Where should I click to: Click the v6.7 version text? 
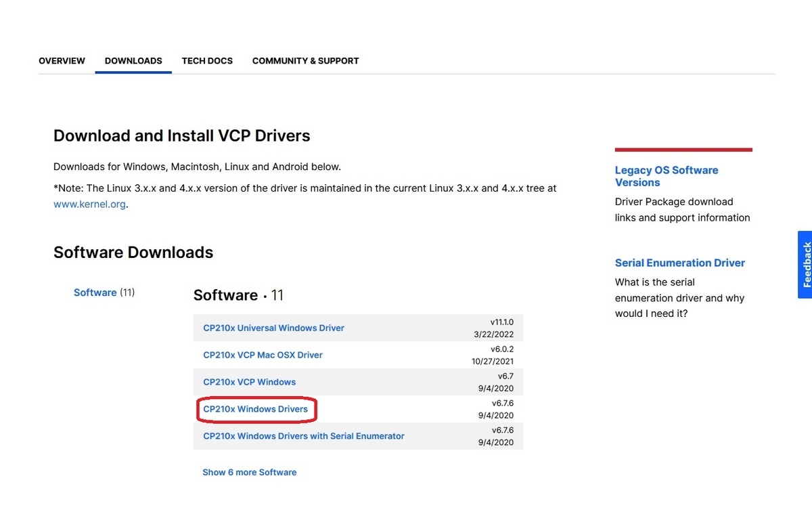point(506,376)
